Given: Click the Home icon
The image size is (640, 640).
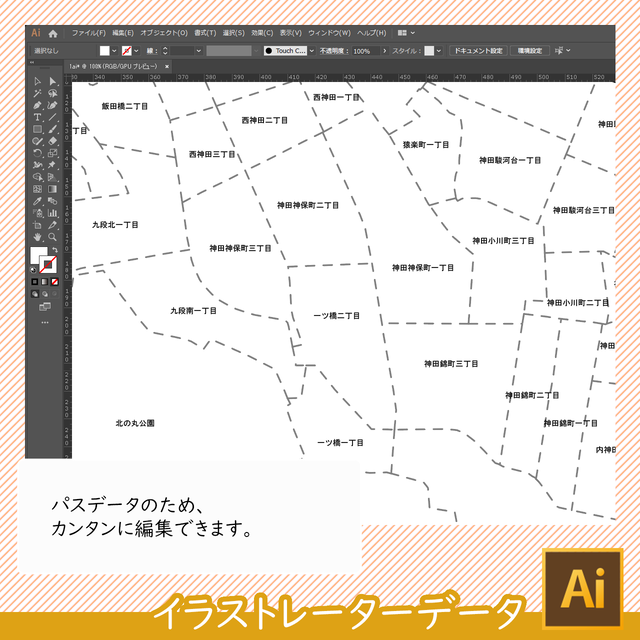Looking at the screenshot, I should (x=53, y=33).
